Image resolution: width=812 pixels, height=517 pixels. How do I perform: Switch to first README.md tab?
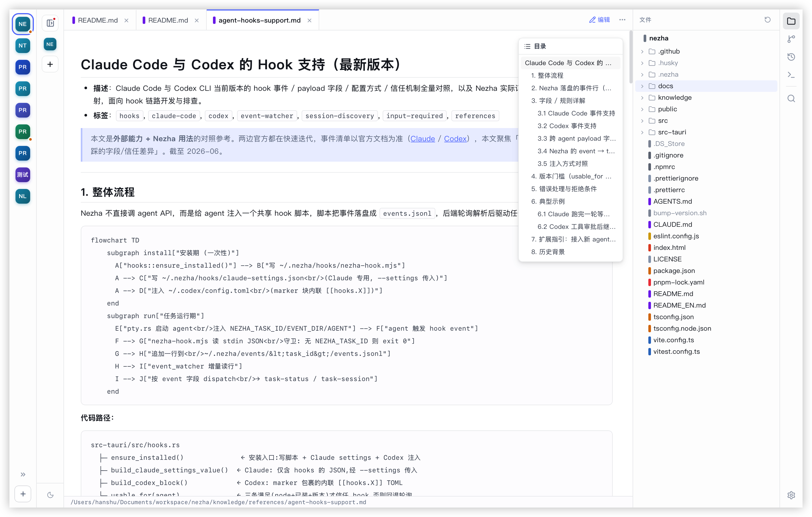tap(98, 20)
